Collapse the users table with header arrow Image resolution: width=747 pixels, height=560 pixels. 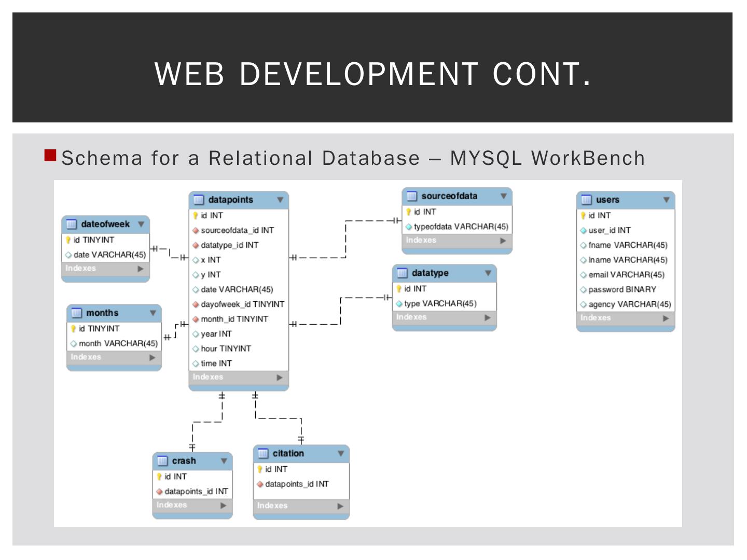coord(666,200)
